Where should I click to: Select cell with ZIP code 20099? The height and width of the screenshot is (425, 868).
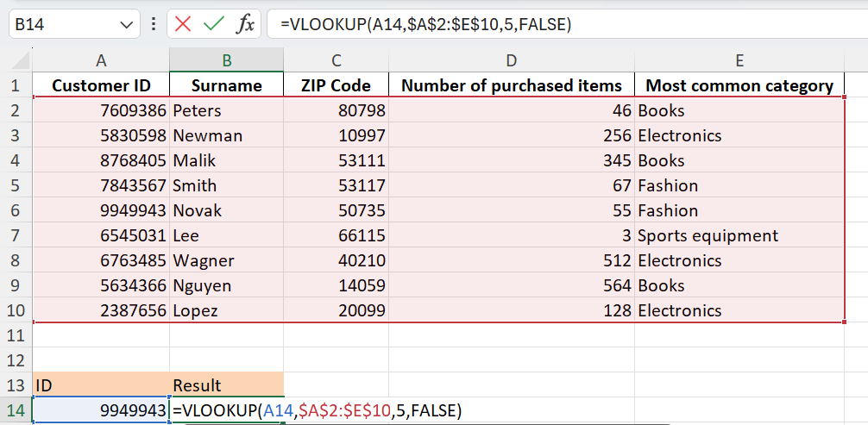click(x=336, y=310)
